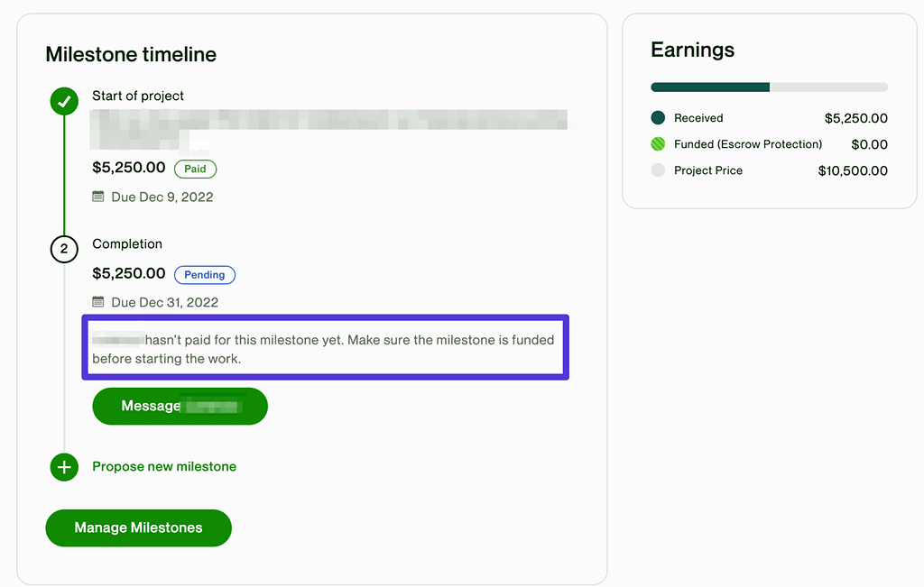Image resolution: width=924 pixels, height=587 pixels.
Task: Click the unpaid milestone warning message
Action: (x=325, y=348)
